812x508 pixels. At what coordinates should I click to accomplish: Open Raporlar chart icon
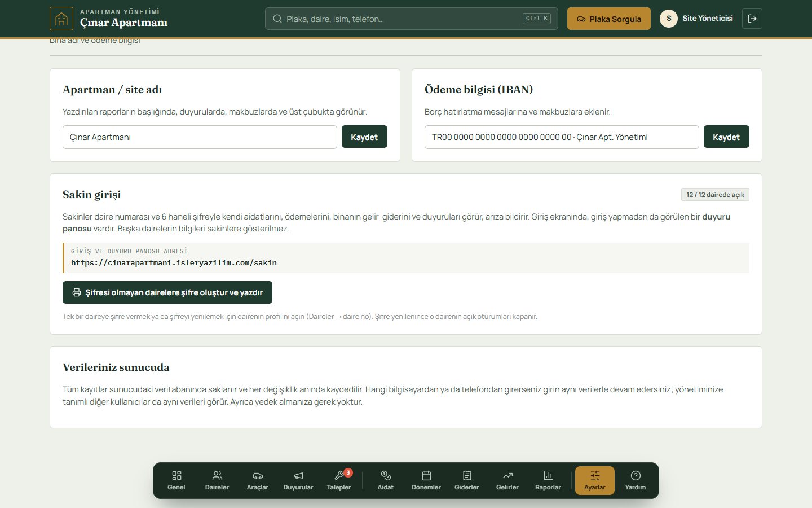(548, 480)
